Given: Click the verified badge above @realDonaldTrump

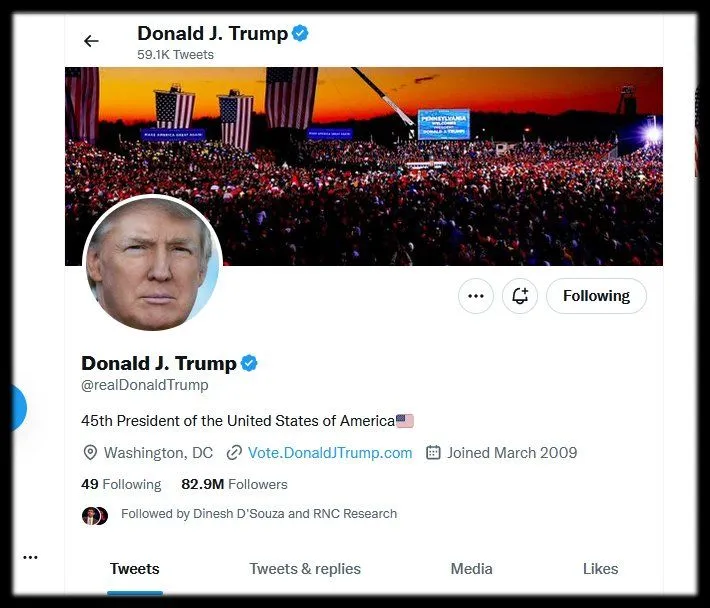Looking at the screenshot, I should pos(249,363).
